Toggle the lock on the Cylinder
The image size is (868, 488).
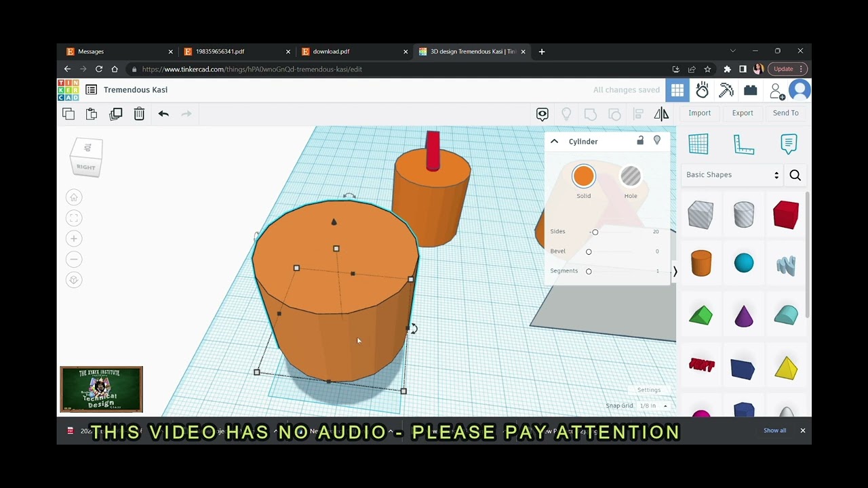[640, 141]
